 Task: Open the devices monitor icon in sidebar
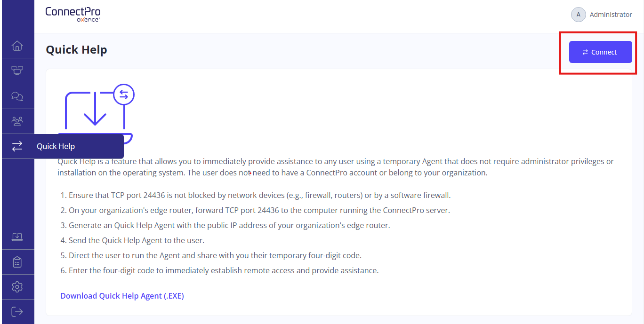[x=17, y=71]
